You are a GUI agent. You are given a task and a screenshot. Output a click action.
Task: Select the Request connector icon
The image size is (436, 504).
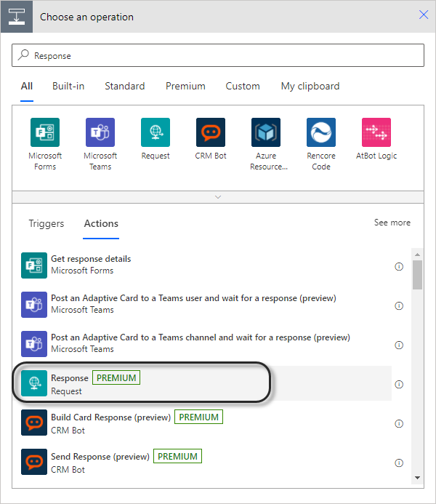point(156,132)
